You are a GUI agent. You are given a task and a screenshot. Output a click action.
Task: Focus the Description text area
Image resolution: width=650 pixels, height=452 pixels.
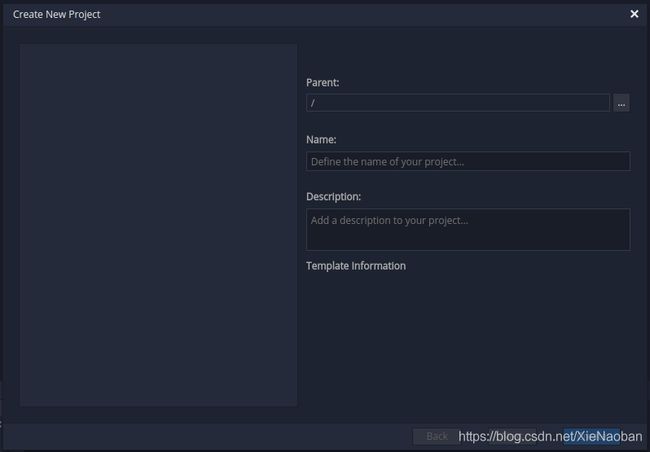click(x=468, y=229)
